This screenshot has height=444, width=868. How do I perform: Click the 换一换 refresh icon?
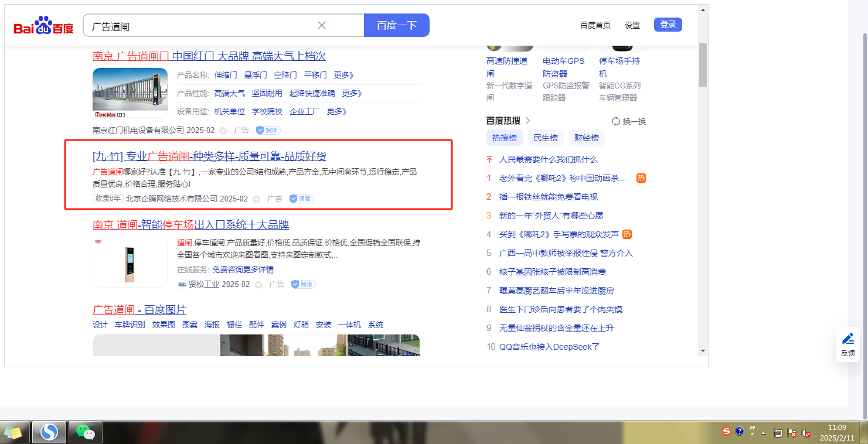(x=616, y=121)
